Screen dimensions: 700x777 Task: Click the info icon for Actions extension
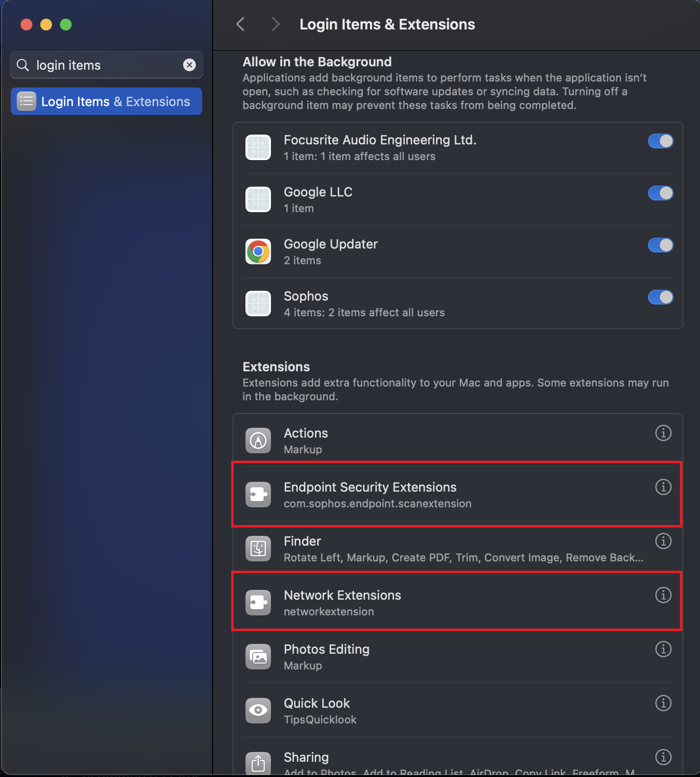tap(663, 433)
